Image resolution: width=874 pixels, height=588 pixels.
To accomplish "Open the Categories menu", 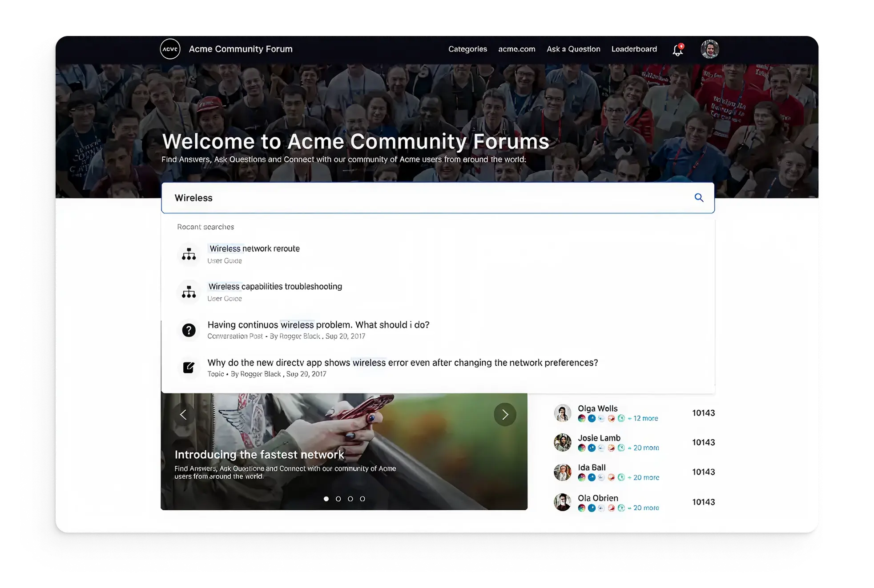I will 467,49.
